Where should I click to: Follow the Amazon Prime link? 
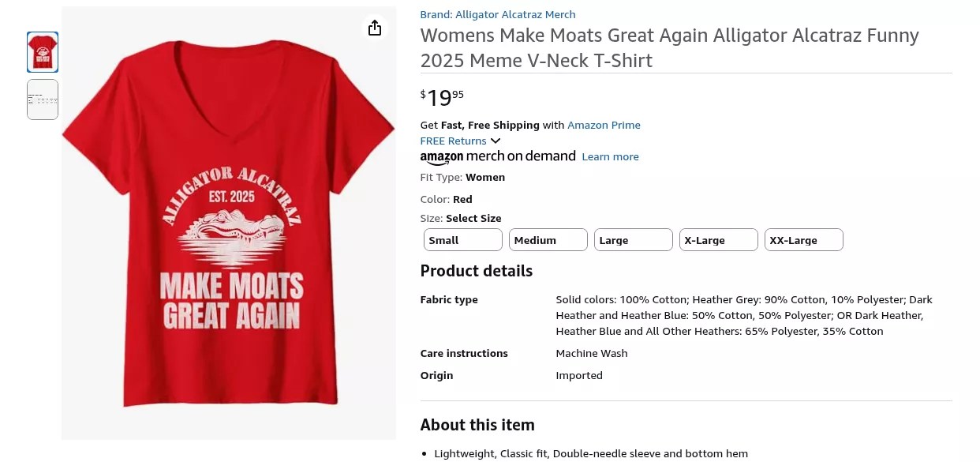coord(604,125)
